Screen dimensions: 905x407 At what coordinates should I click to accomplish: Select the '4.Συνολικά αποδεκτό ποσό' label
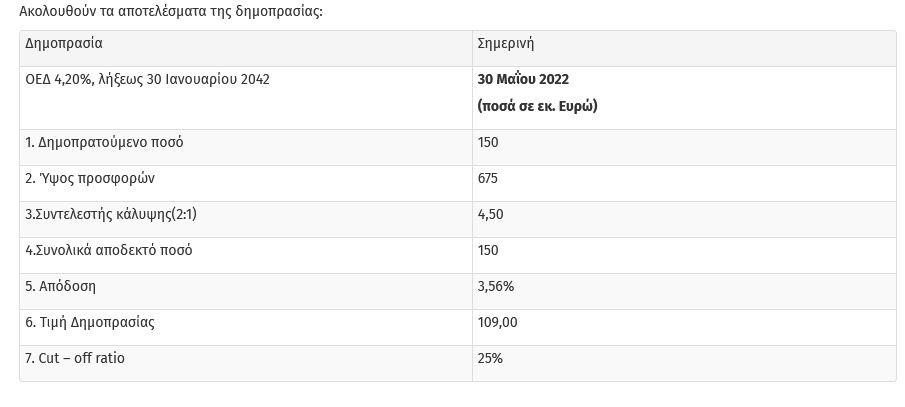108,250
